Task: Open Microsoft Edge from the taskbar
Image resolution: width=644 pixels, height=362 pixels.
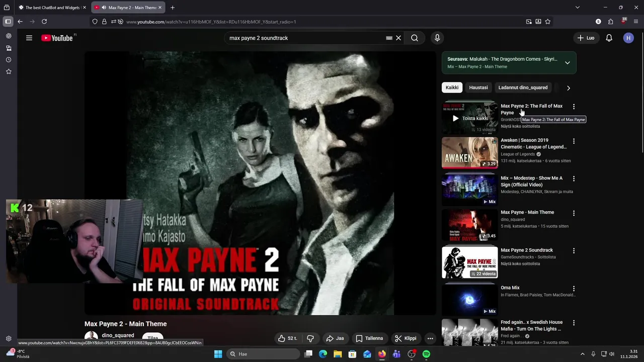Action: (323, 354)
